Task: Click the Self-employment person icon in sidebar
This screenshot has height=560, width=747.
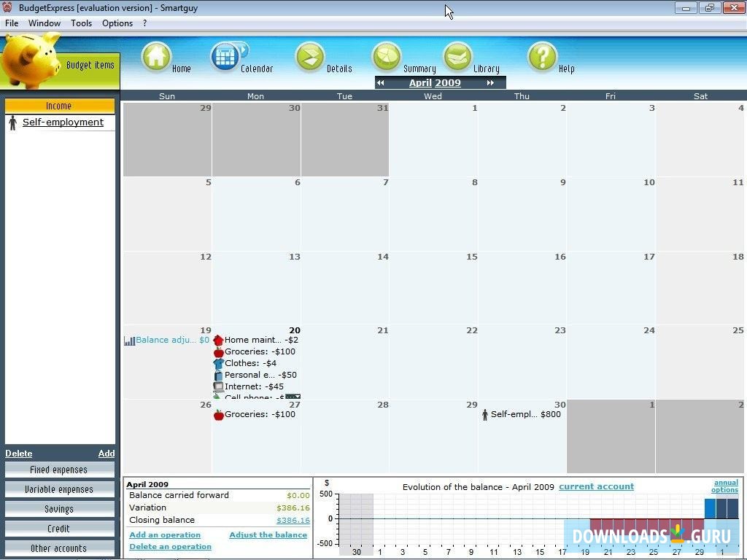Action: tap(13, 122)
